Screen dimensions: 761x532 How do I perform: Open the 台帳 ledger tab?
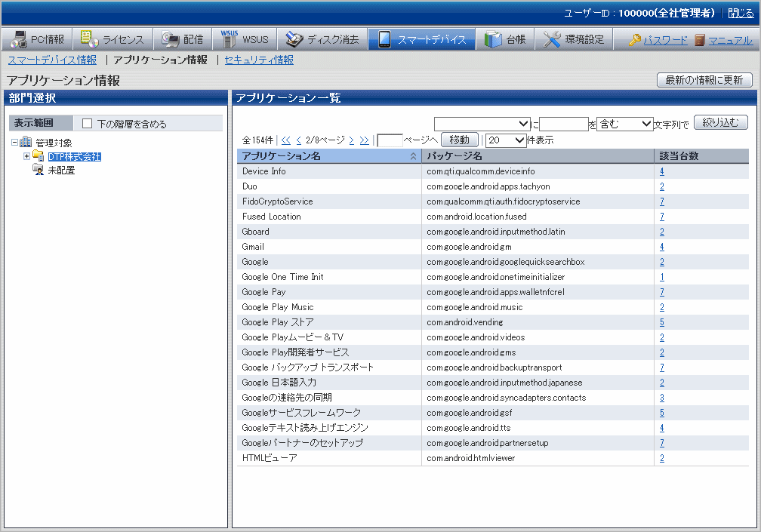(505, 39)
